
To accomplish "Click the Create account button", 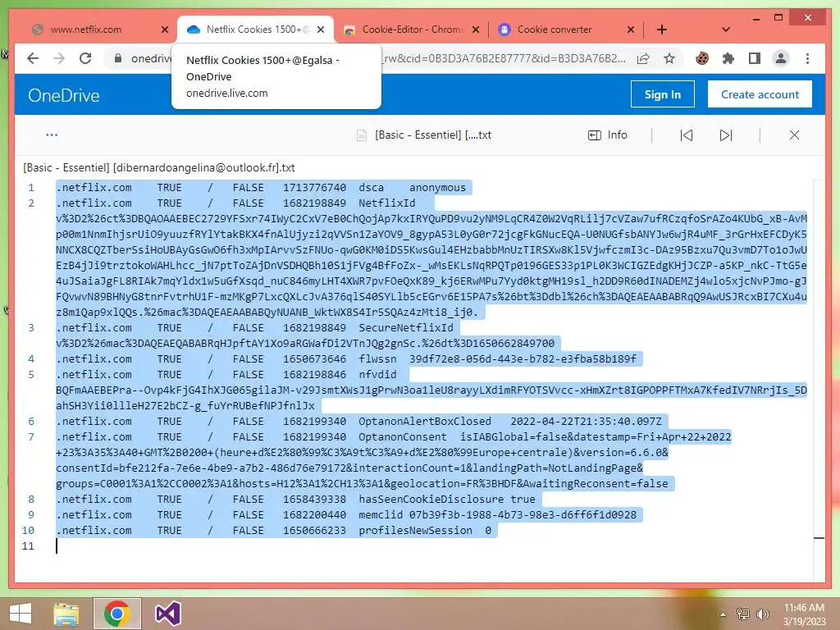I will point(760,94).
